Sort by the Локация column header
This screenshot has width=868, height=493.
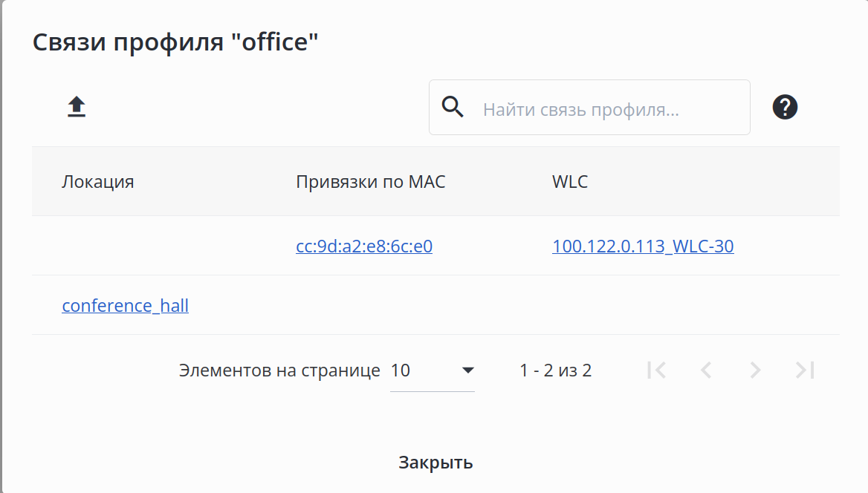(x=97, y=182)
